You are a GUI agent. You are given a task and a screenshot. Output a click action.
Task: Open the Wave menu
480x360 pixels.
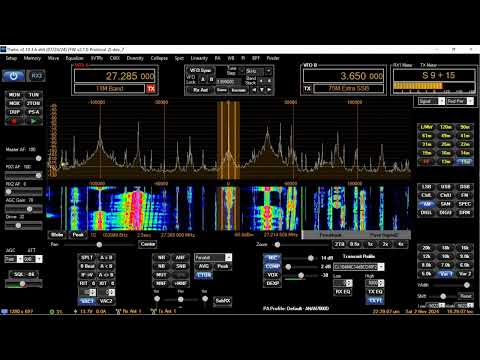53,58
